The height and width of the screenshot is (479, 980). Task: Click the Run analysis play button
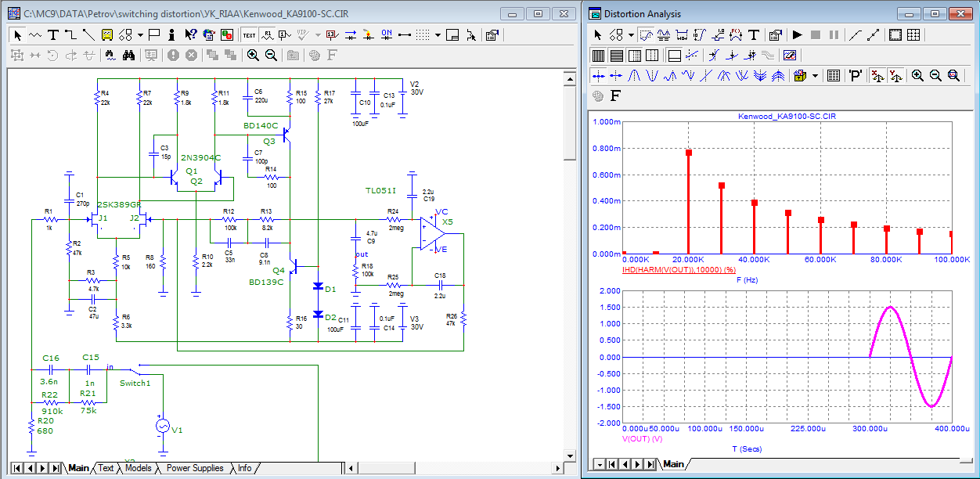coord(797,34)
